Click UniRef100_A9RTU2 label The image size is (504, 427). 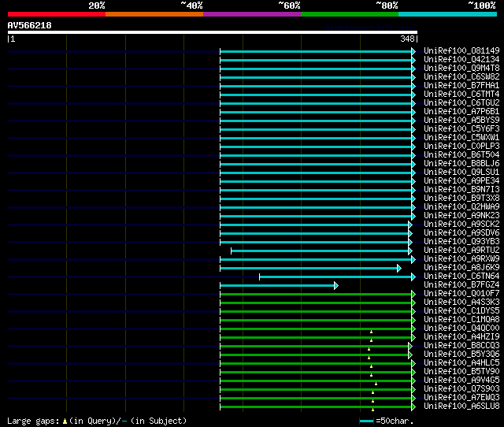tap(461, 251)
